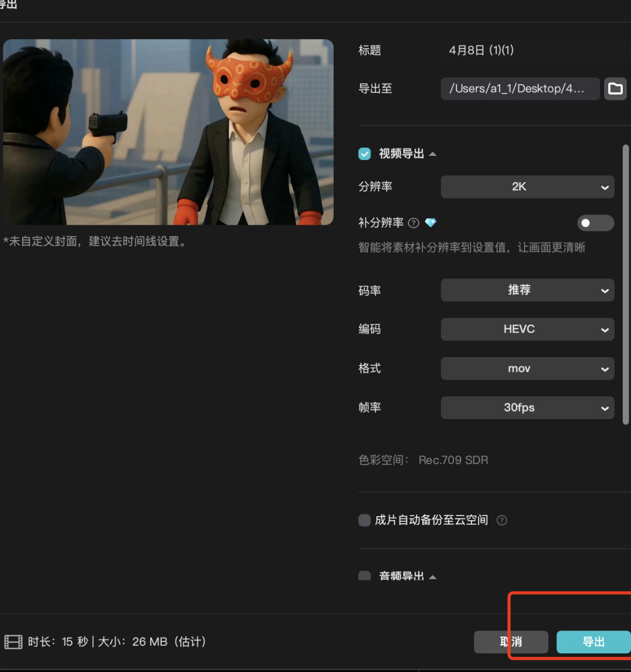Image resolution: width=631 pixels, height=672 pixels.
Task: Click the folder icon to browse export location
Action: pyautogui.click(x=615, y=89)
